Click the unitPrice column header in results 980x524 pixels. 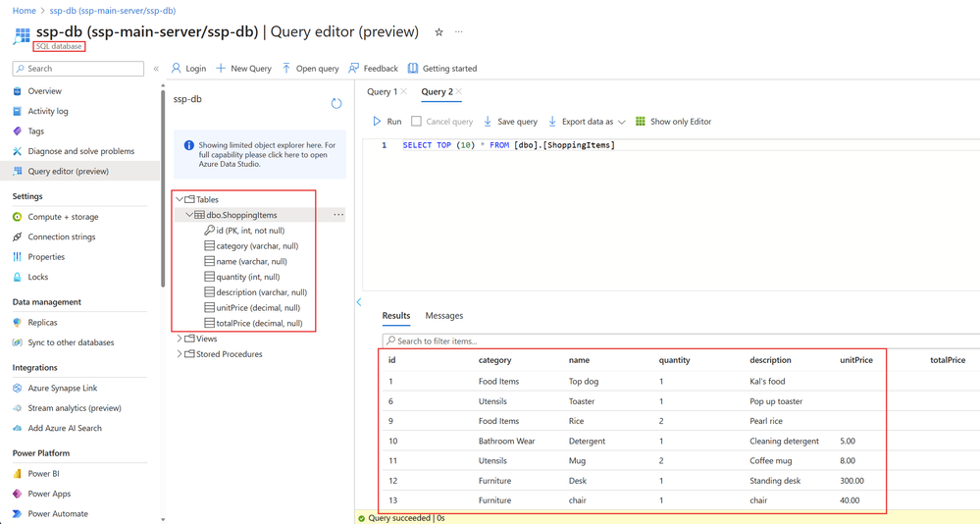856,360
